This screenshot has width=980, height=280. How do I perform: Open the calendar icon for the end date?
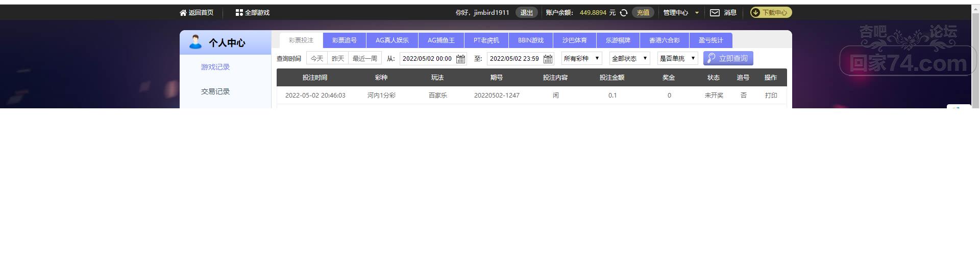(548, 59)
